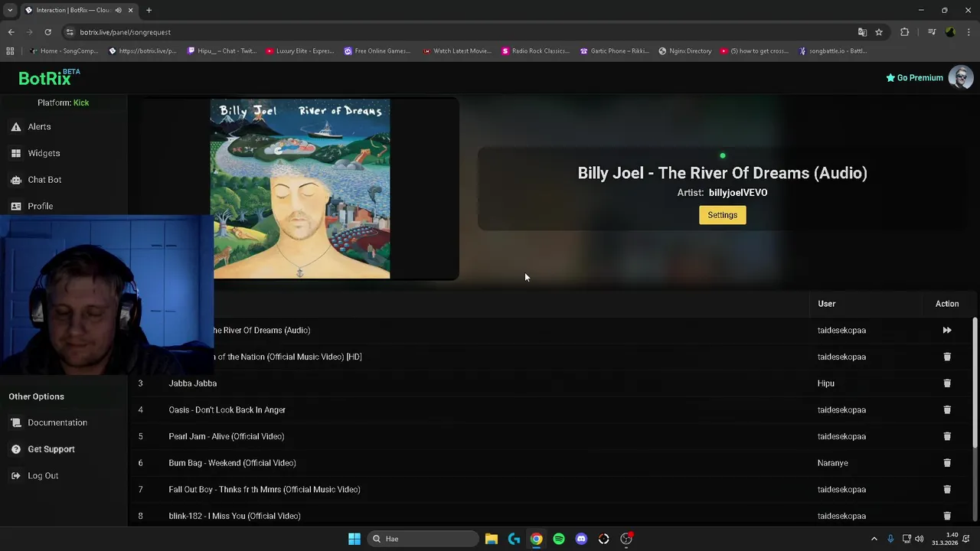This screenshot has width=980, height=551.
Task: Remove Pearl Jam - Alive from queue
Action: point(947,436)
